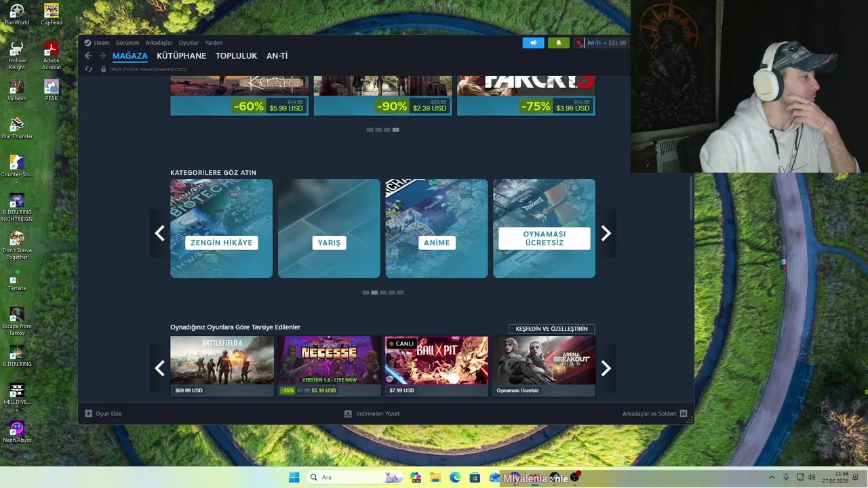Open the ANİME category
Viewport: 868px width, 488px height.
437,228
